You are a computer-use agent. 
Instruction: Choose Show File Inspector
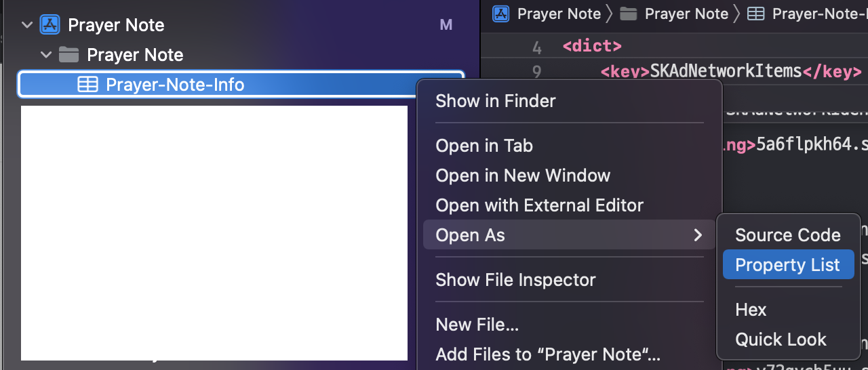pyautogui.click(x=515, y=280)
